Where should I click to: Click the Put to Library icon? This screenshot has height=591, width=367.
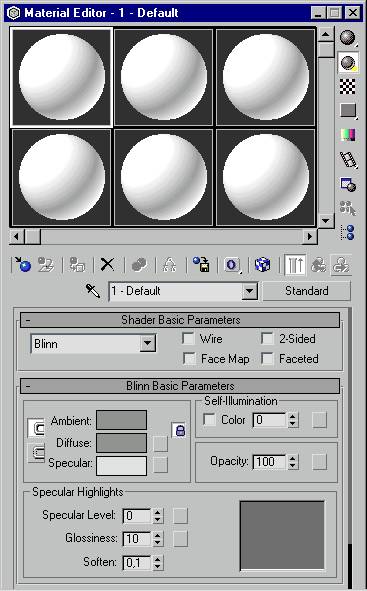click(x=201, y=265)
